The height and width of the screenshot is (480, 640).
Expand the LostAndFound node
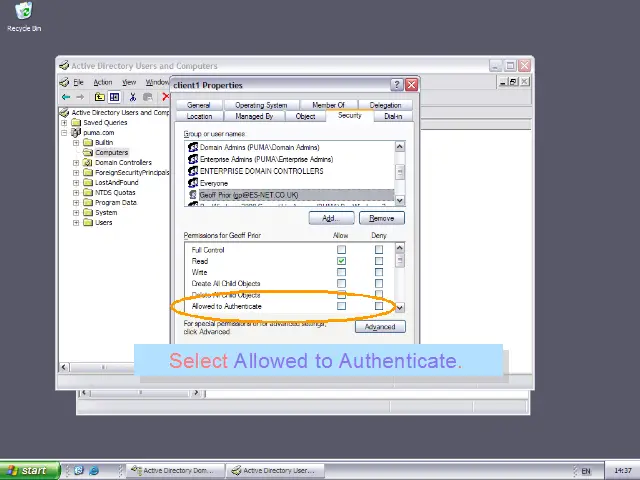point(76,182)
